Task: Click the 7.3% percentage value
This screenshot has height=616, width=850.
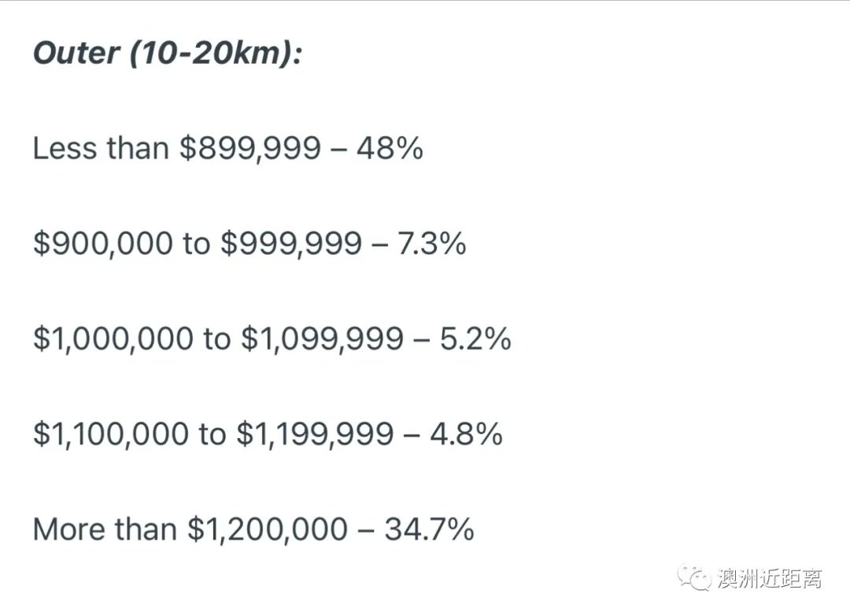Action: (x=431, y=243)
